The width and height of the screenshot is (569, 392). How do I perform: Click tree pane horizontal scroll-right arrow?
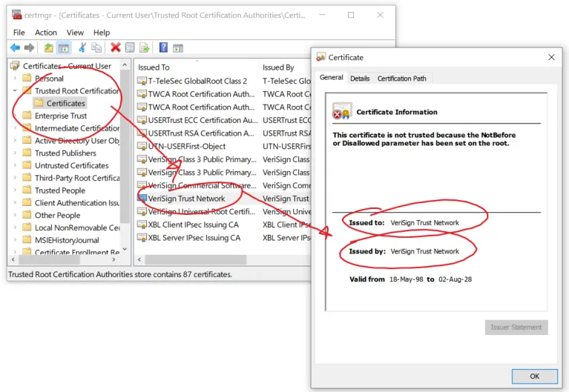(x=114, y=259)
